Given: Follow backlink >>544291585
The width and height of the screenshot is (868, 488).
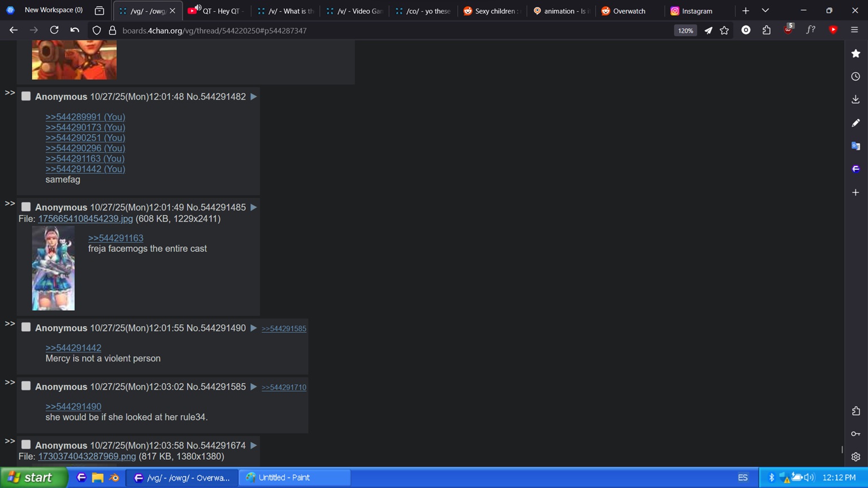Looking at the screenshot, I should click(284, 329).
